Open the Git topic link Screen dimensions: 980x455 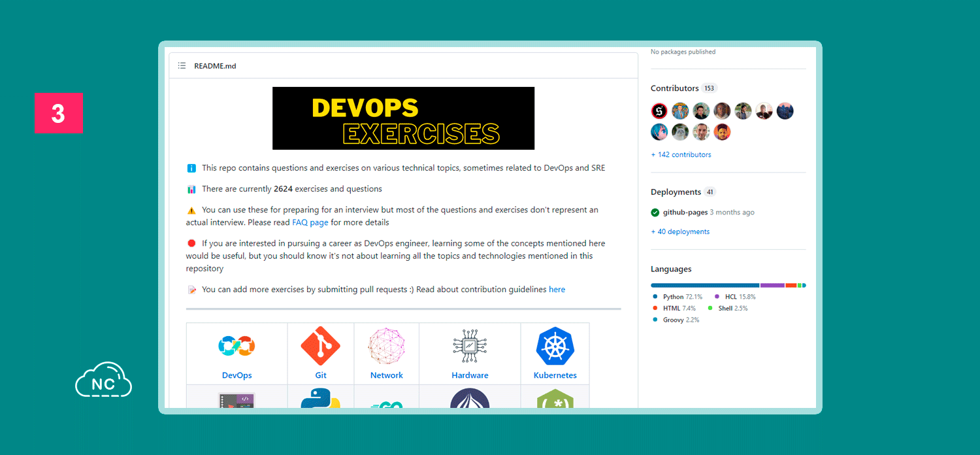321,375
